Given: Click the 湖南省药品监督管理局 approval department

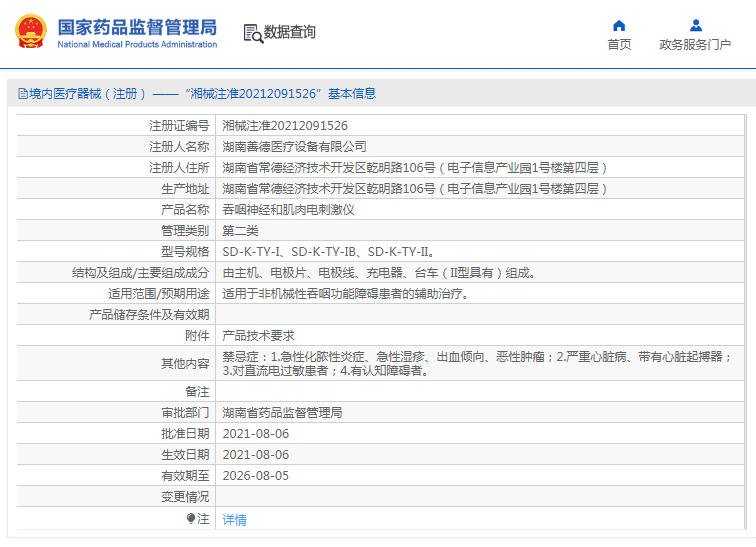Looking at the screenshot, I should tap(282, 413).
